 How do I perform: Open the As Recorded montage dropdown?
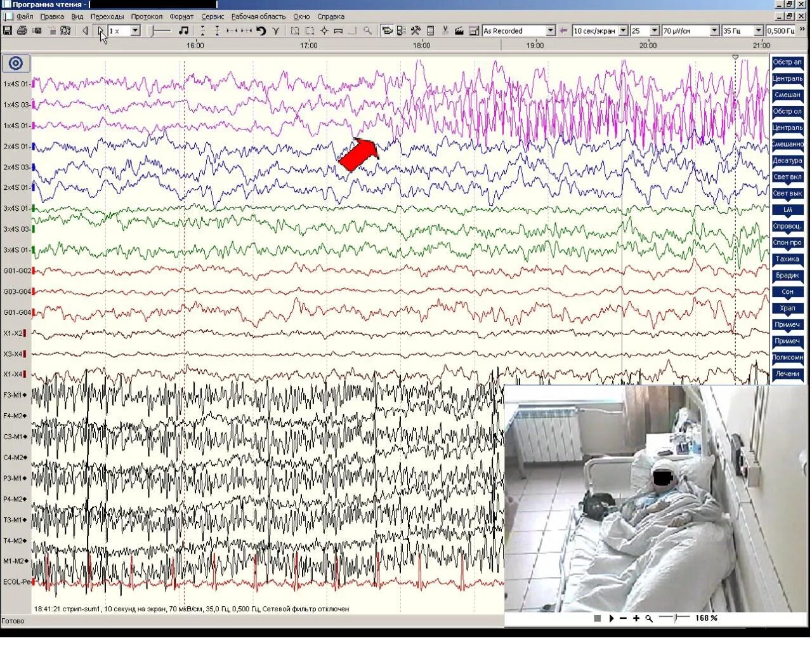point(551,30)
